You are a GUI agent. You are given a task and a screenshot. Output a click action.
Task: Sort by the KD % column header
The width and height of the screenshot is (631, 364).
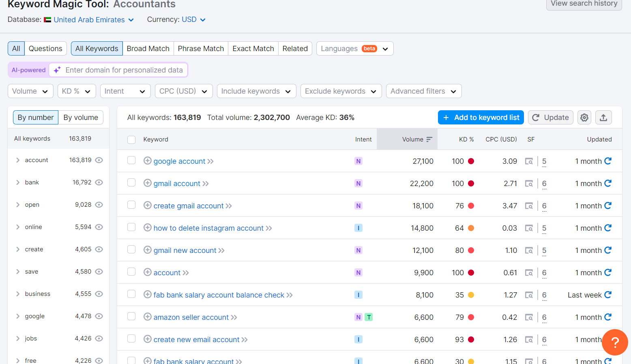(x=466, y=139)
